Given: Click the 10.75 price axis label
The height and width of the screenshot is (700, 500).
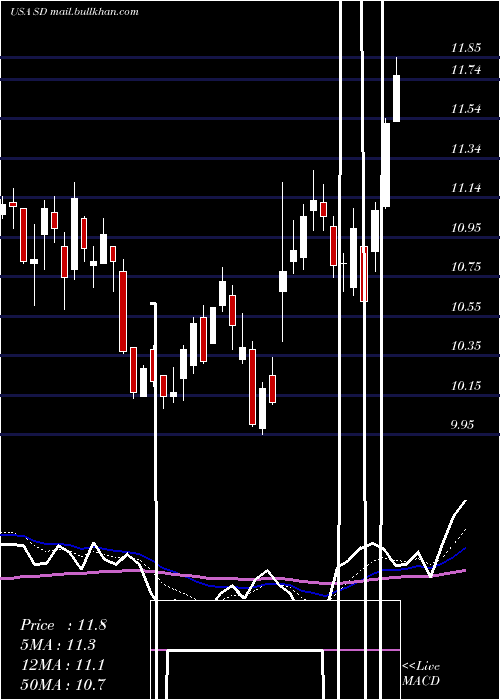Looking at the screenshot, I should click(x=466, y=267).
